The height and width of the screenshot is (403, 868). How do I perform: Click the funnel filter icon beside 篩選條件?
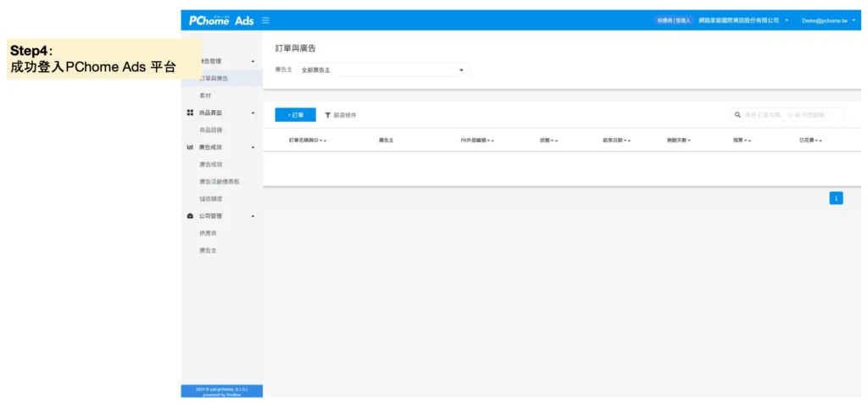pyautogui.click(x=328, y=115)
